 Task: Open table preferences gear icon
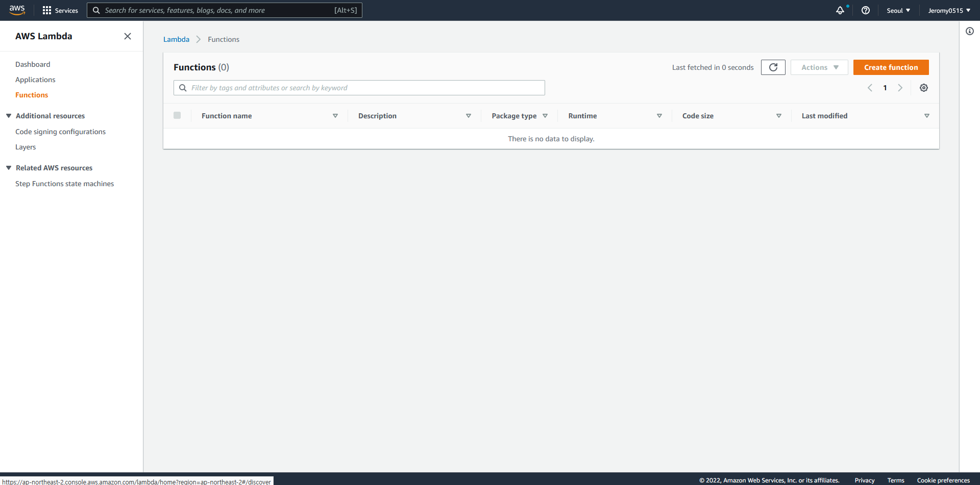click(x=924, y=88)
